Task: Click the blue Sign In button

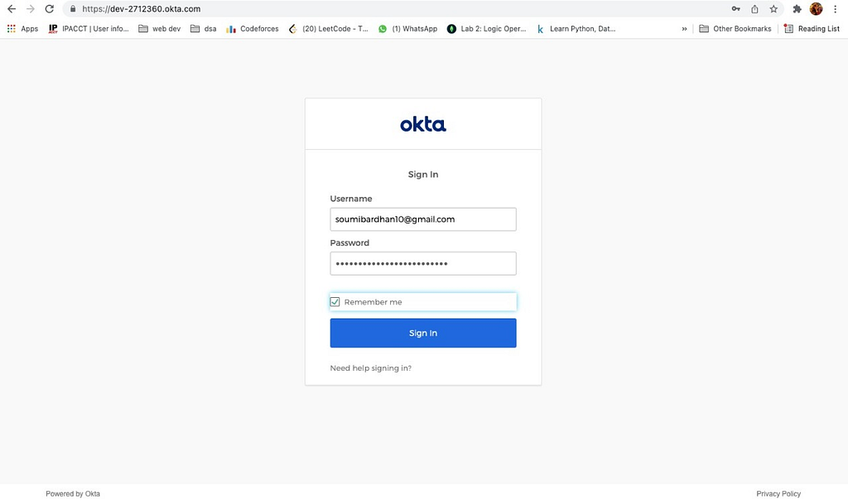Action: 423,333
